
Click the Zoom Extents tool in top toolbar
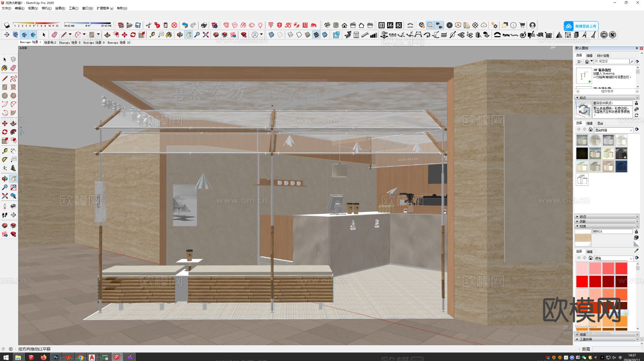(x=206, y=35)
